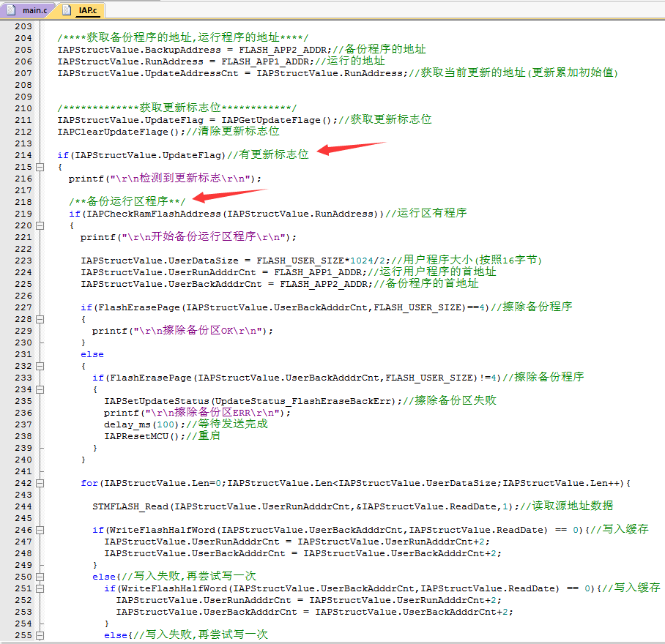Click IAPCheckRamFlashAddress on line 219
Screen dimensions: 665x644
154,214
